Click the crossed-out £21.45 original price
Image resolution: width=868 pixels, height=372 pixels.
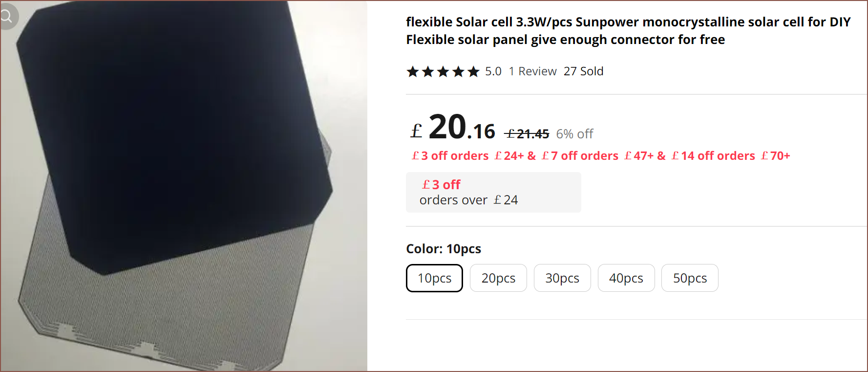tap(527, 134)
